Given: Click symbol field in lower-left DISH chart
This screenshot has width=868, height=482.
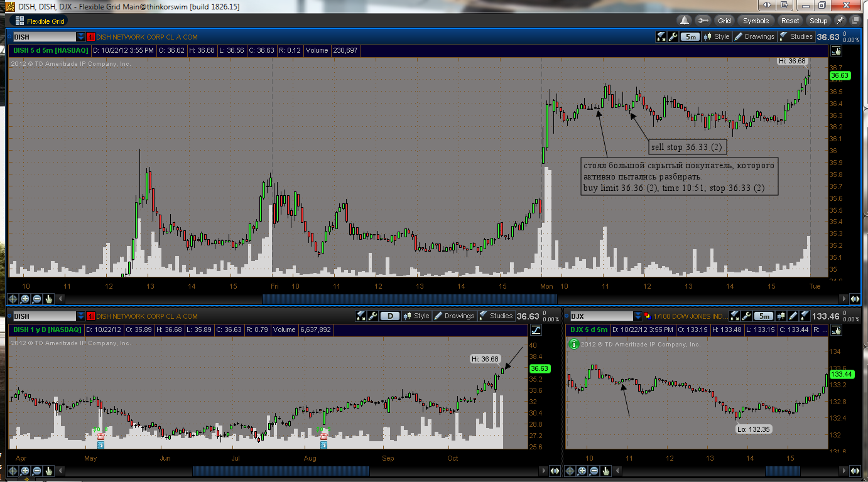Looking at the screenshot, I should pyautogui.click(x=44, y=316).
